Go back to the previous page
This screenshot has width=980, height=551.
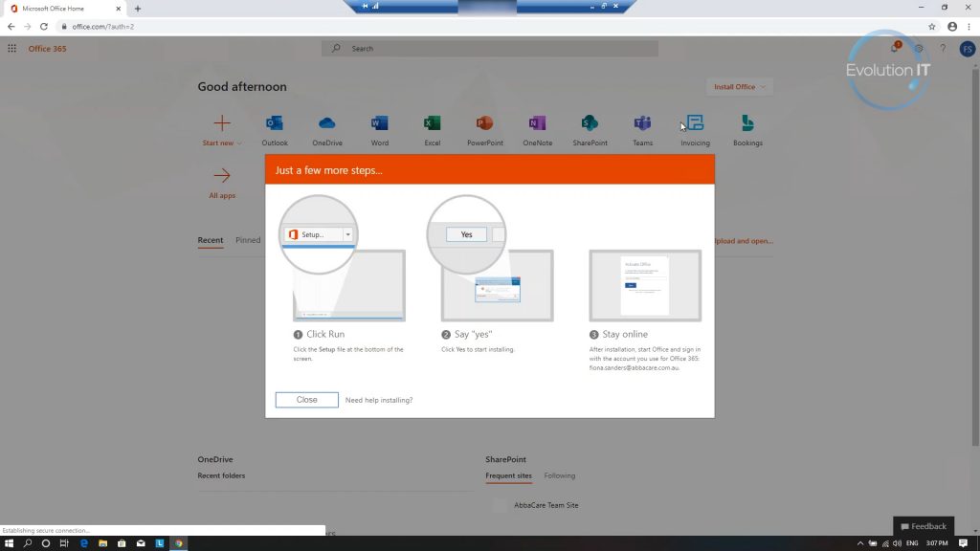tap(11, 26)
